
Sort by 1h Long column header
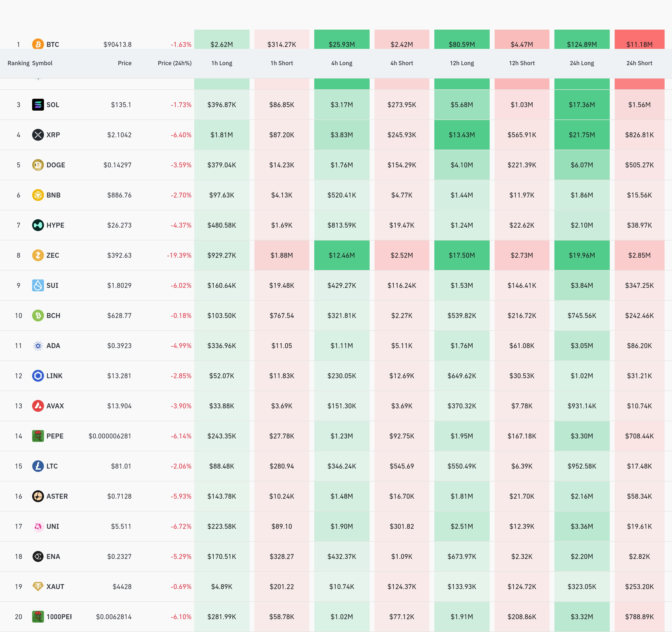coord(222,63)
